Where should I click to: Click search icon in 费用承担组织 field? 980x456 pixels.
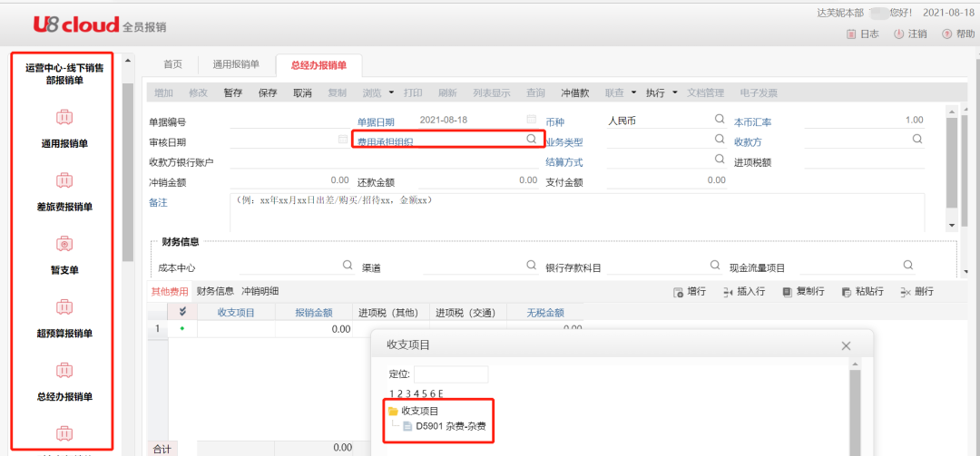point(531,139)
